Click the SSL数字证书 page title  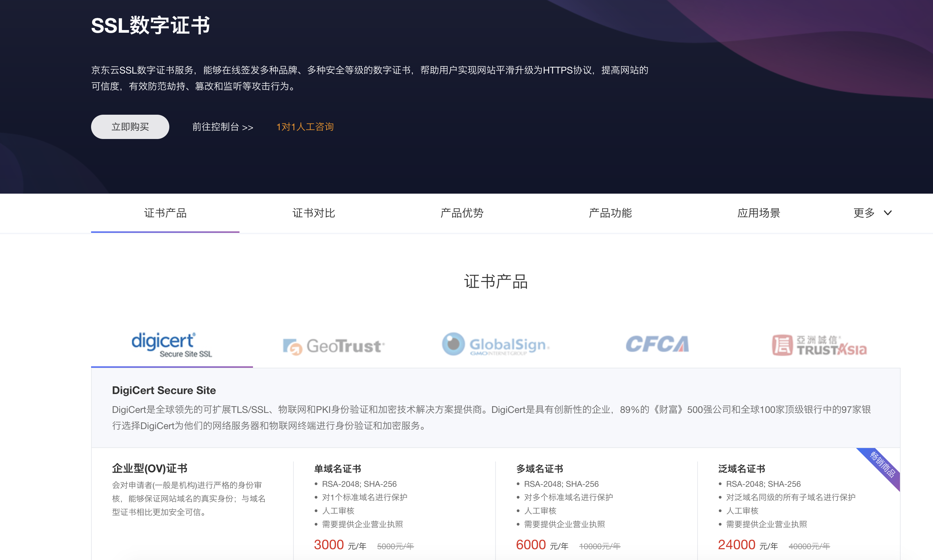click(150, 26)
